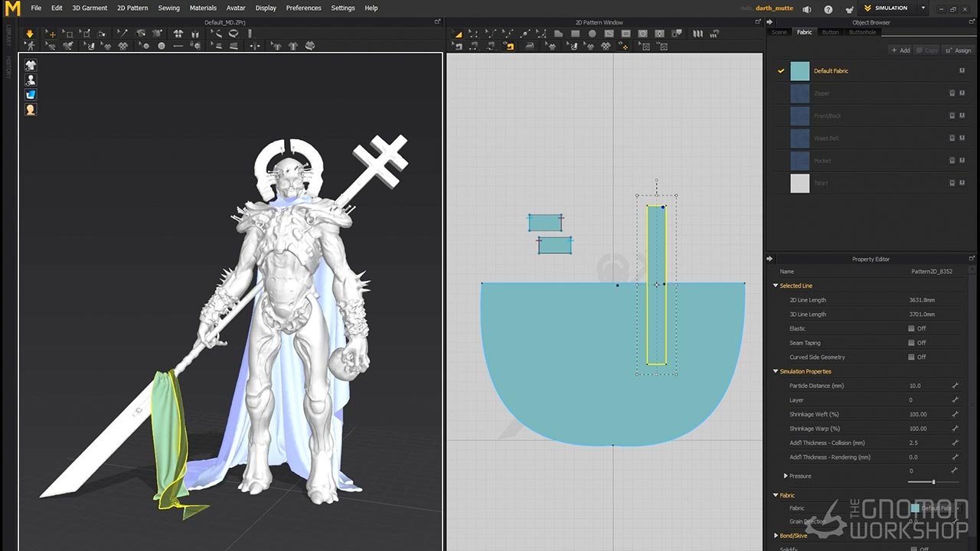Screen dimensions: 980x551
Task: Turn on the Seam Taping checkbox
Action: click(x=911, y=343)
